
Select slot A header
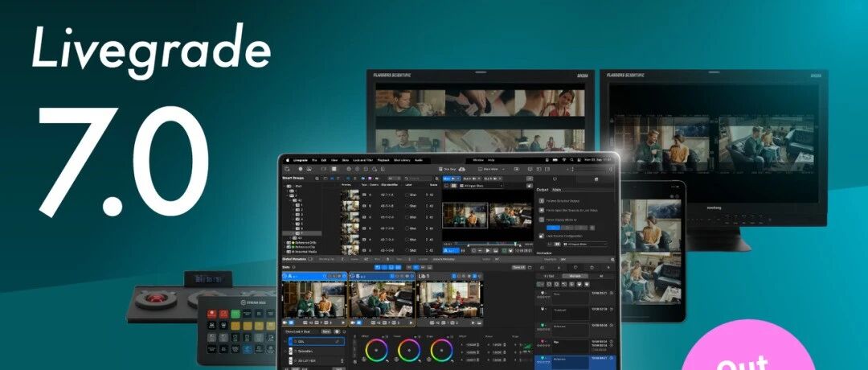[x=314, y=276]
